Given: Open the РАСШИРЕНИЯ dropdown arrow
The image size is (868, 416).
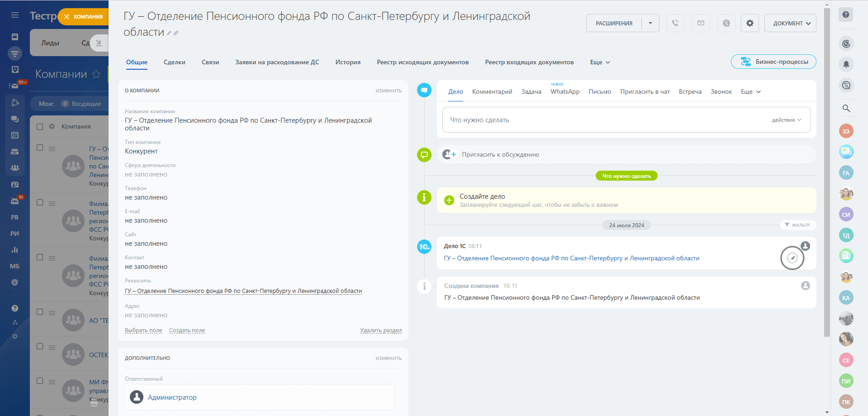Looking at the screenshot, I should (650, 23).
